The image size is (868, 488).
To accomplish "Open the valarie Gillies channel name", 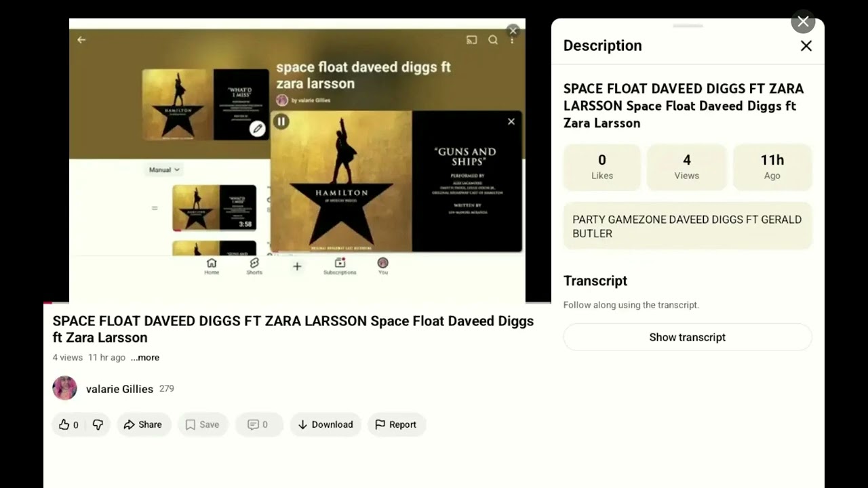I will [x=119, y=389].
